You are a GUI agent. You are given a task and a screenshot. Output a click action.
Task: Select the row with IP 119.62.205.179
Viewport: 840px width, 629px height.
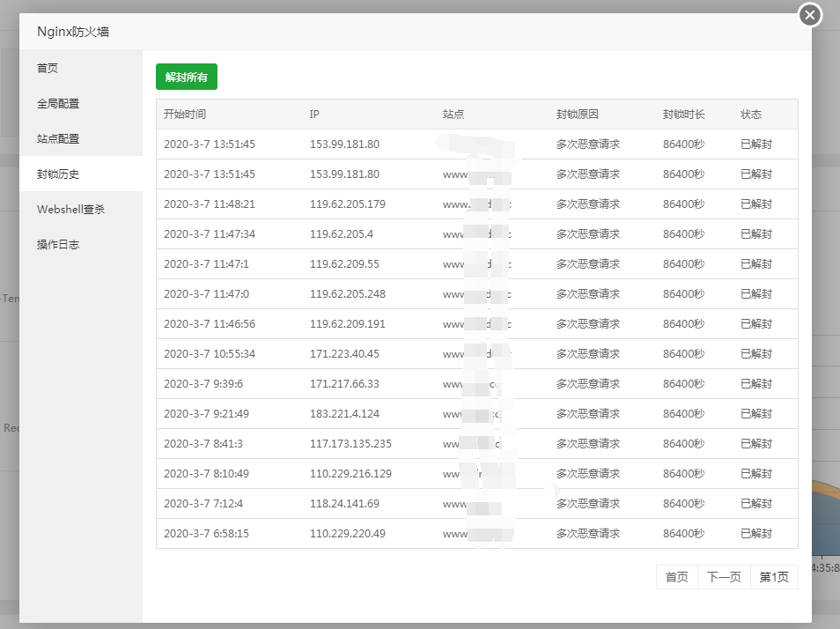[x=348, y=204]
